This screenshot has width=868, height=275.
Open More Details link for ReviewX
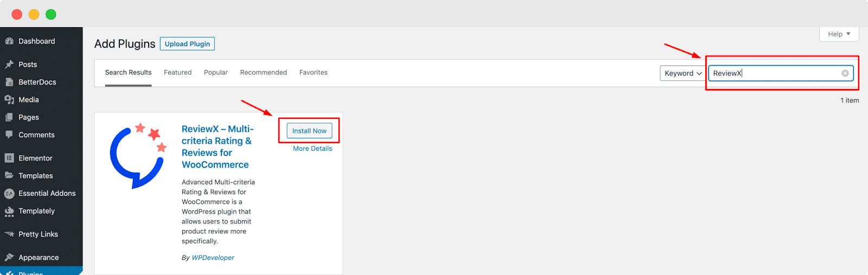[312, 149]
